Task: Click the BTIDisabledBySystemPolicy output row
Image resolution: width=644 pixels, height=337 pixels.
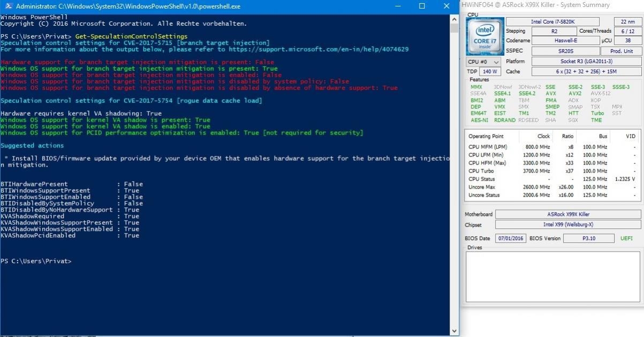Action: (72, 204)
